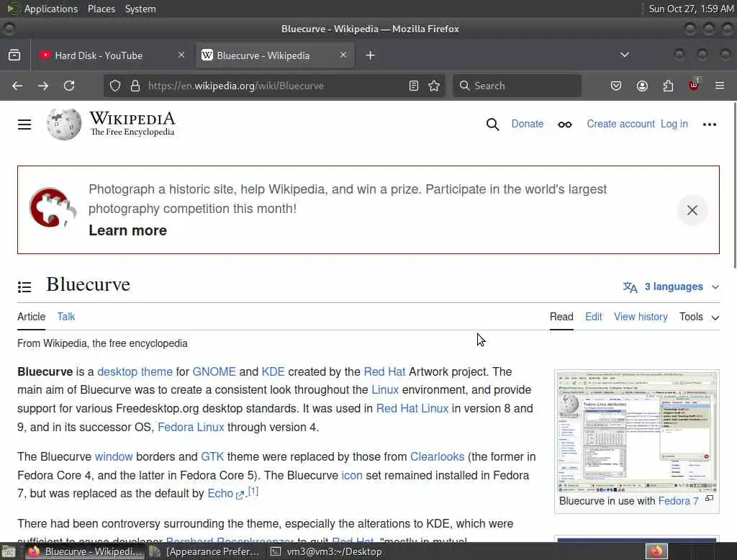Click the Firefox icon in bottom tray
The height and width of the screenshot is (560, 737).
click(x=656, y=551)
